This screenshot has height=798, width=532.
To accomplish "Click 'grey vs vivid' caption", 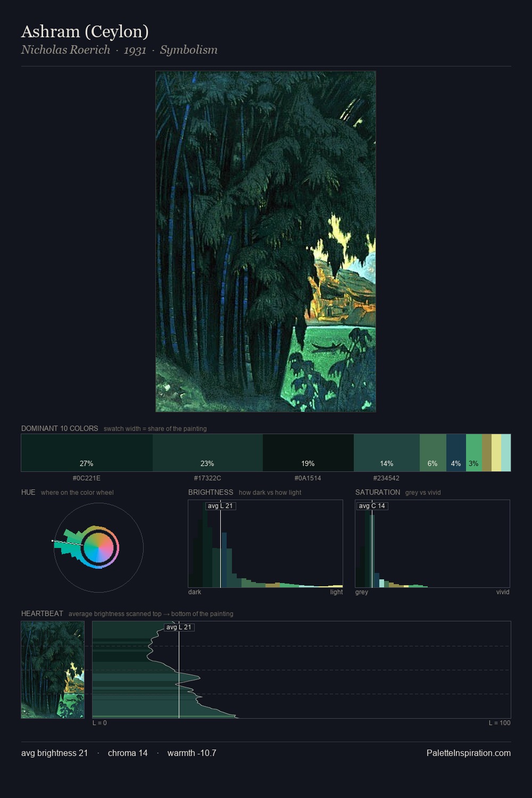I will (423, 493).
